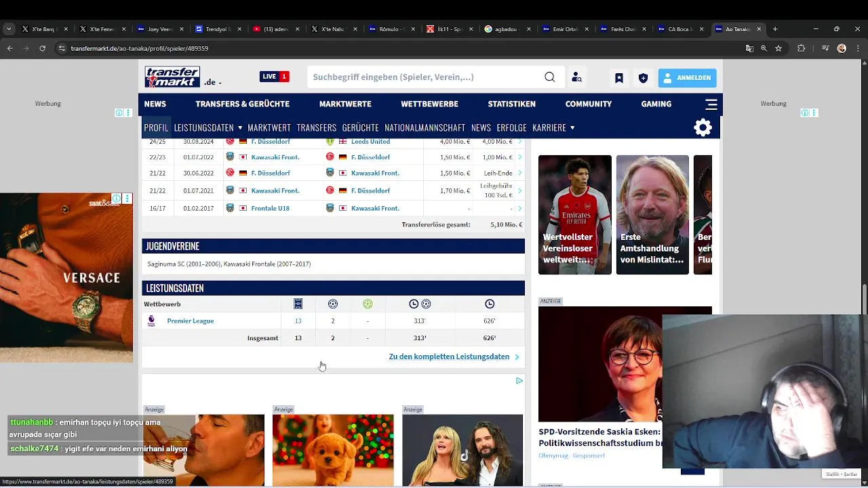Open a new browser tab
This screenshot has height=488, width=868.
click(775, 29)
